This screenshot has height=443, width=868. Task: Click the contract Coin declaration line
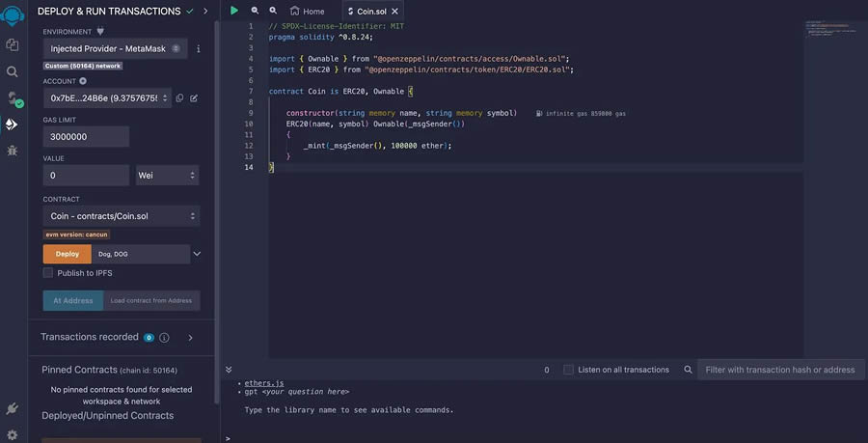(341, 92)
